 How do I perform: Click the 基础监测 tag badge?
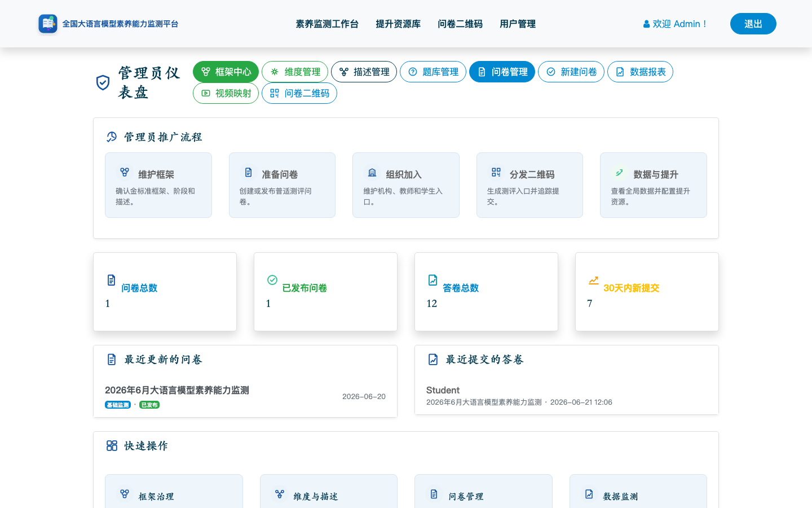[118, 405]
